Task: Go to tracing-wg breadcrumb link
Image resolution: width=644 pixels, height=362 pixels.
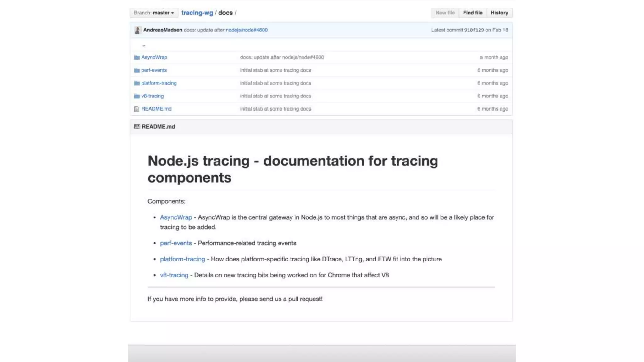Action: [x=197, y=13]
